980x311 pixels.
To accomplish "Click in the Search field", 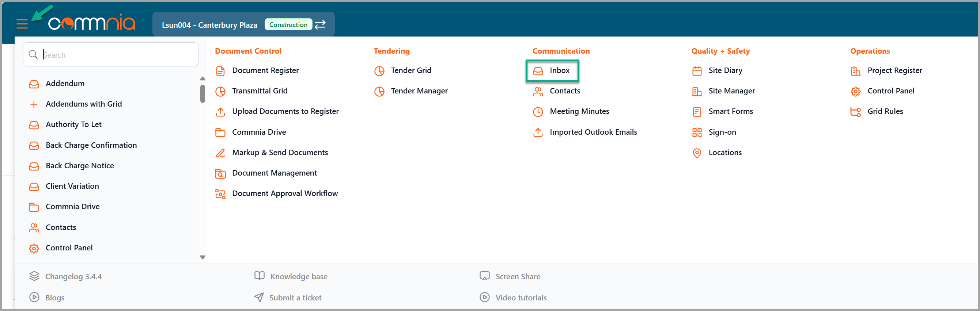I will [111, 55].
